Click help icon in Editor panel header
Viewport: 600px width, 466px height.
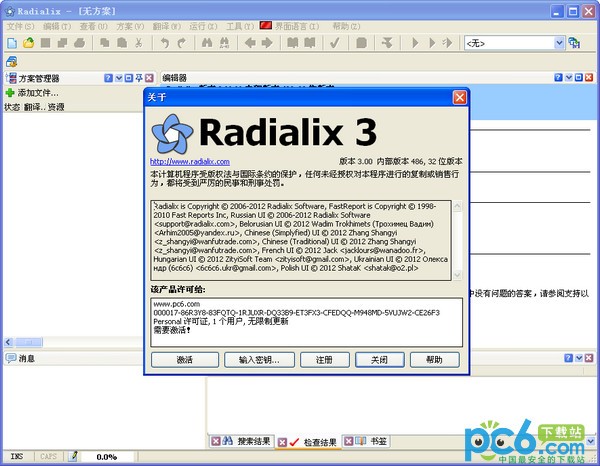click(558, 78)
